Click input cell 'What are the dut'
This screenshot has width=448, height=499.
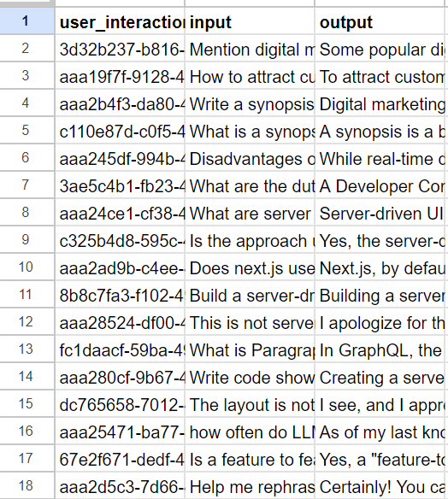coord(250,185)
